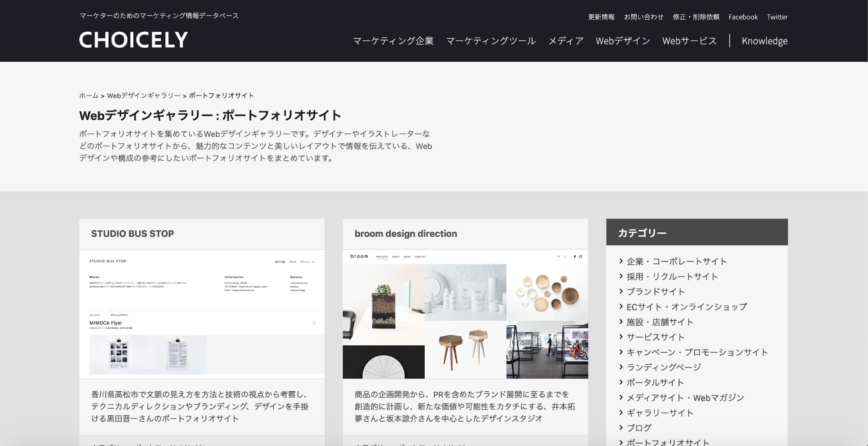Visit the Twitter link in header
Viewport: 868px width, 446px height.
pyautogui.click(x=777, y=17)
